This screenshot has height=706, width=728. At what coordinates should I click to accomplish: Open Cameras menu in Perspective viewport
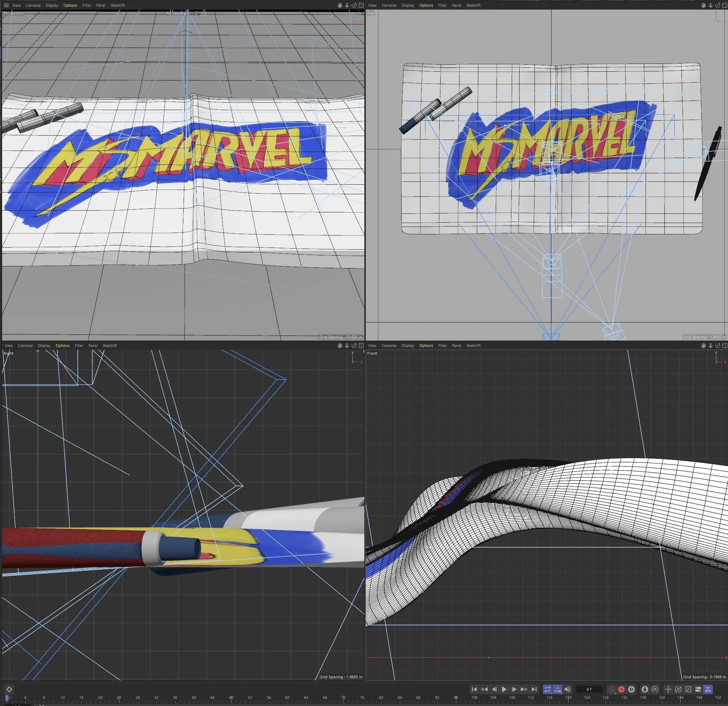[x=33, y=5]
